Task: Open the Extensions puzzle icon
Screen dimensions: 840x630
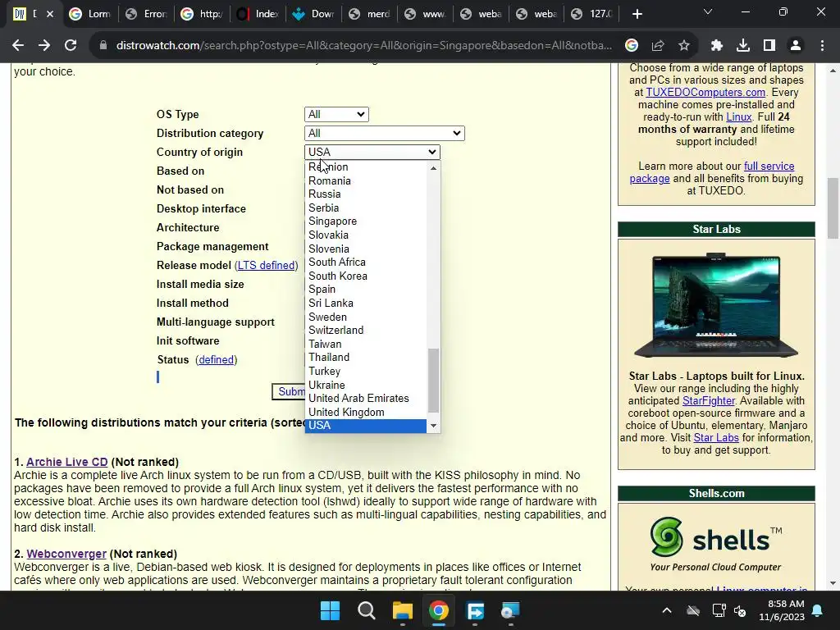Action: (717, 46)
